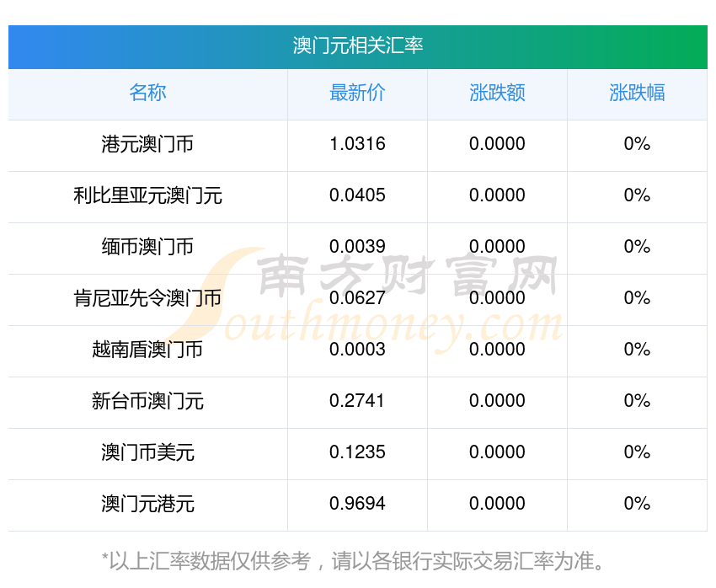Click the latest price 0.0003
The width and height of the screenshot is (716, 588).
357,350
